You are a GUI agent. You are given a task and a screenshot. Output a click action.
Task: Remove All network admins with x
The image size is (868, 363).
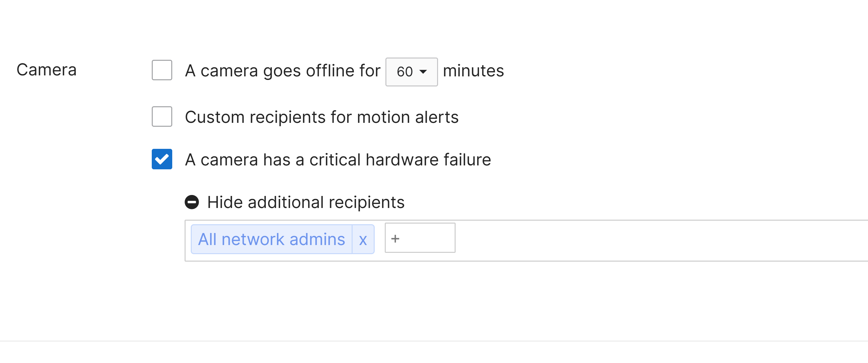363,239
